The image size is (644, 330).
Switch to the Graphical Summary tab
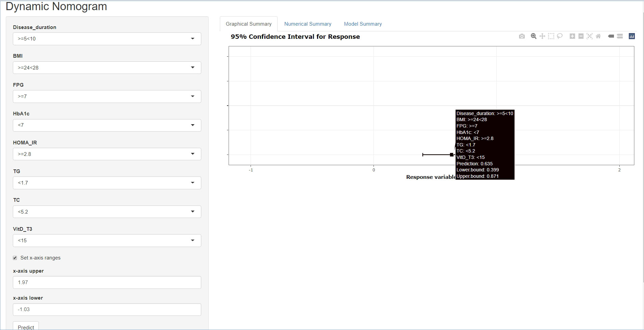coord(249,24)
